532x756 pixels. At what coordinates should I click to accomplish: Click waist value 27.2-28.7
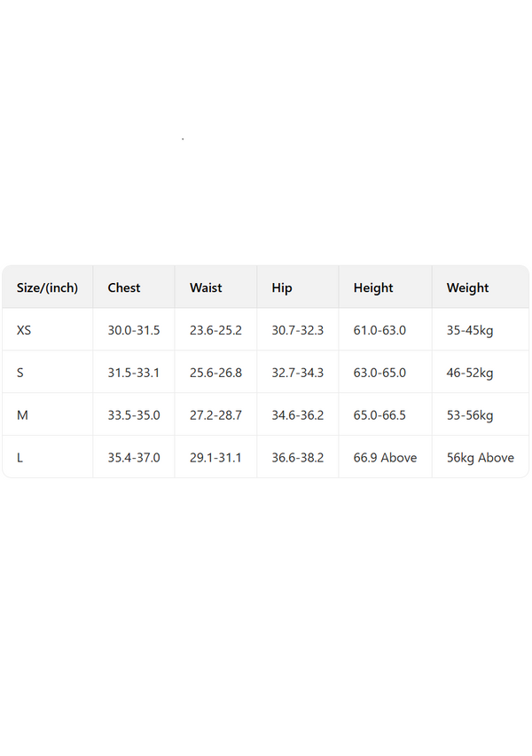click(x=215, y=415)
